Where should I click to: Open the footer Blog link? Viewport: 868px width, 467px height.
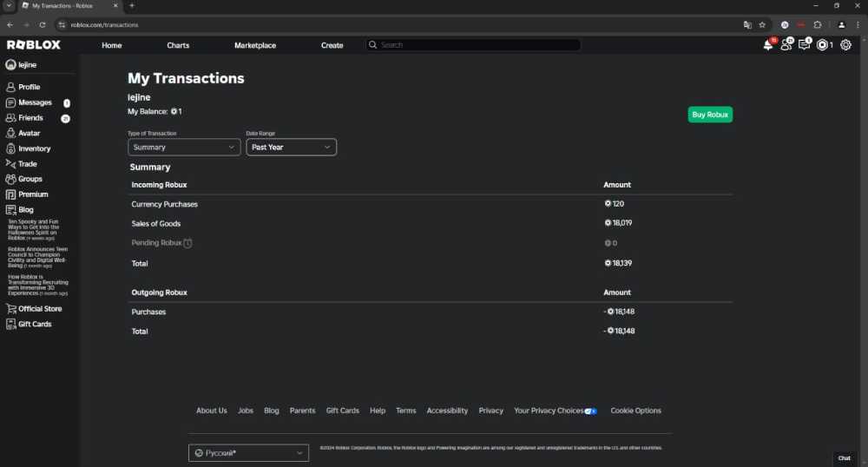tap(271, 411)
